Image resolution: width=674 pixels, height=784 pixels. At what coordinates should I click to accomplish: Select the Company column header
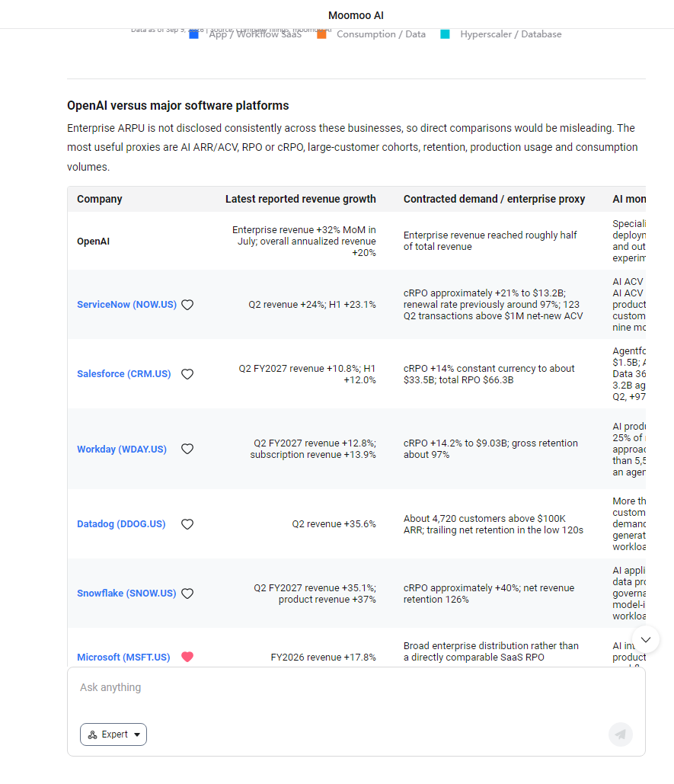point(100,199)
